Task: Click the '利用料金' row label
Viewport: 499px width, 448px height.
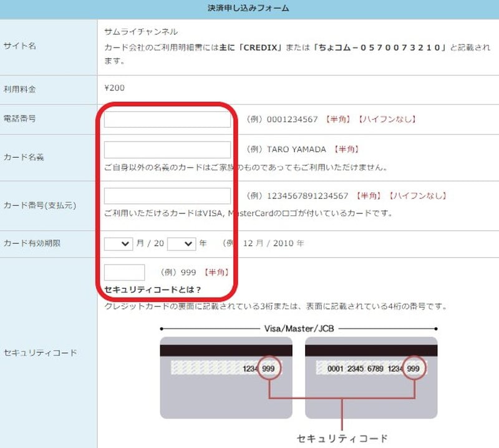Action: 19,89
